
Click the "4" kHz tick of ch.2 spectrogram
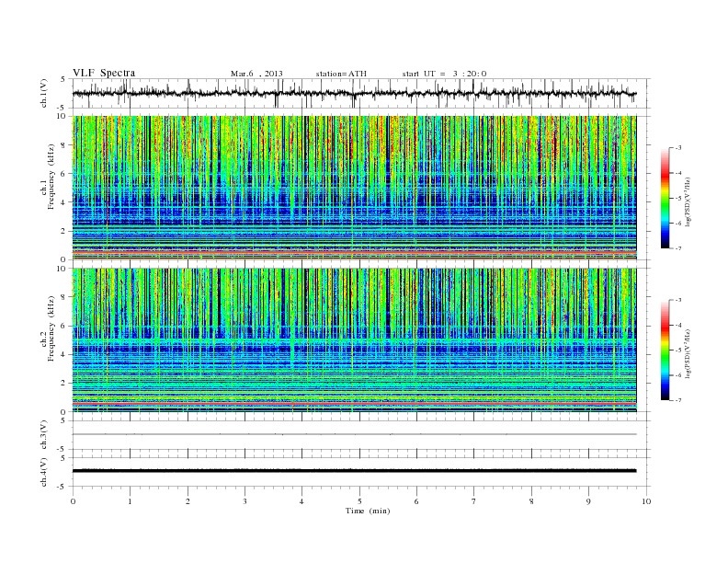[x=64, y=354]
